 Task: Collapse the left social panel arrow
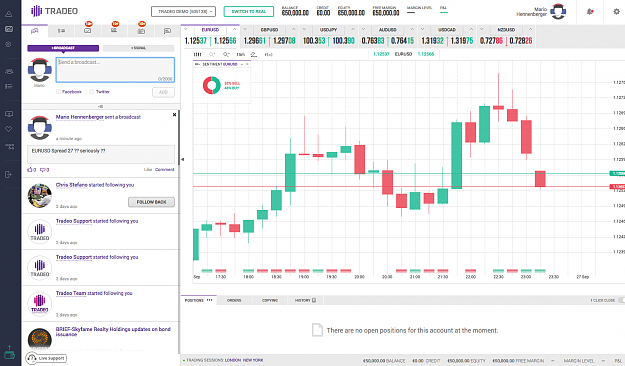(183, 159)
